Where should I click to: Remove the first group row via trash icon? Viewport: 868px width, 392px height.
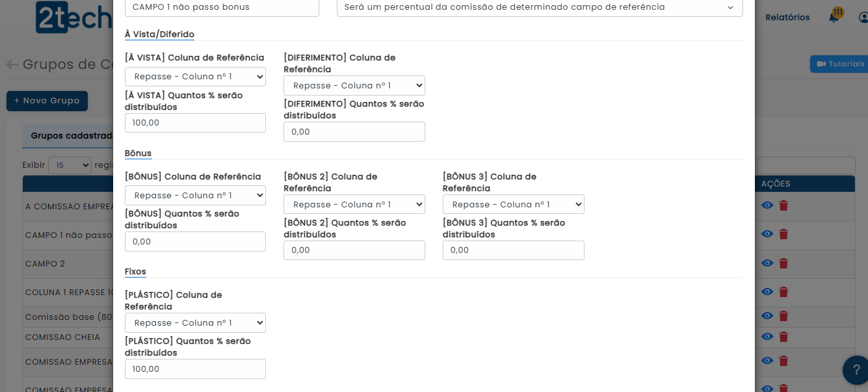[783, 205]
